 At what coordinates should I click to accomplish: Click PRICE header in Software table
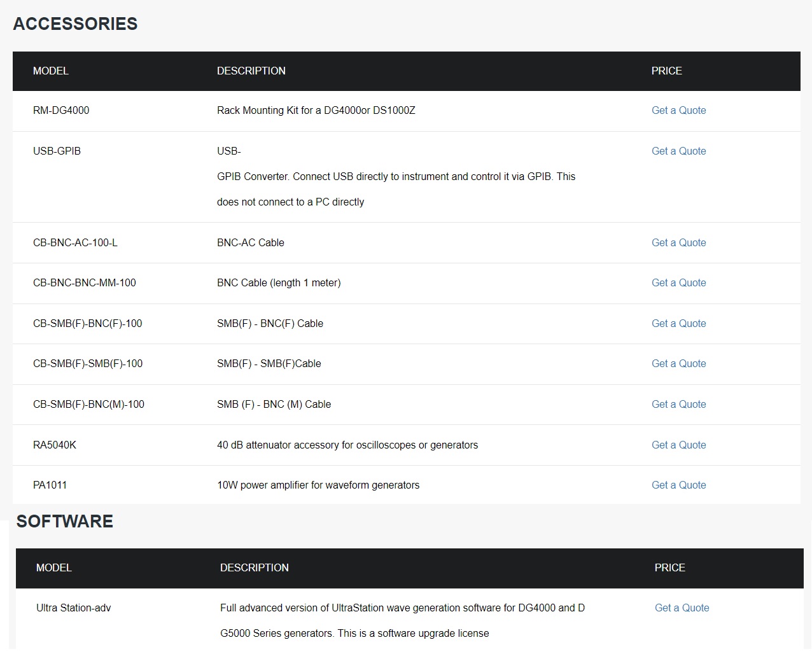pyautogui.click(x=670, y=567)
